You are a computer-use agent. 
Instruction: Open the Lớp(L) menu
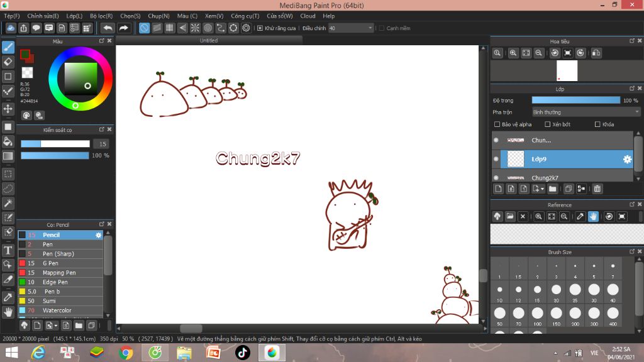tap(74, 16)
